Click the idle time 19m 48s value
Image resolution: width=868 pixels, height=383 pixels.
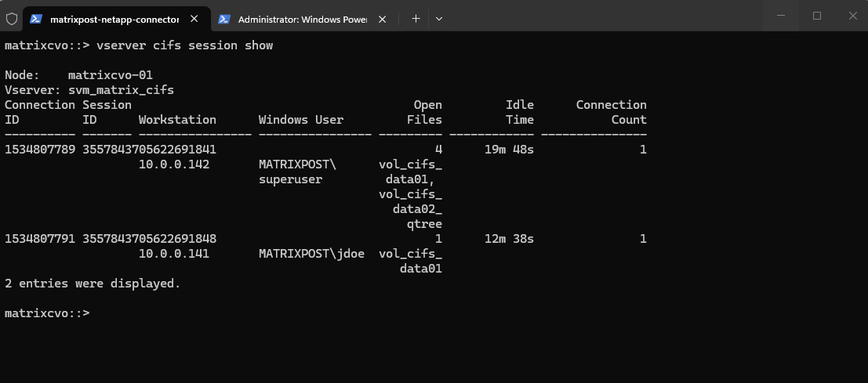(509, 150)
